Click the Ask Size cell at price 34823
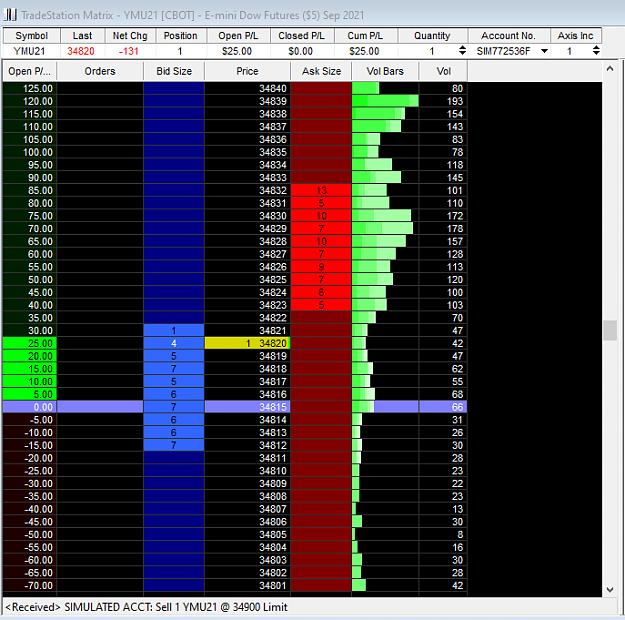Viewport: 625px width, 620px height. coord(321,305)
